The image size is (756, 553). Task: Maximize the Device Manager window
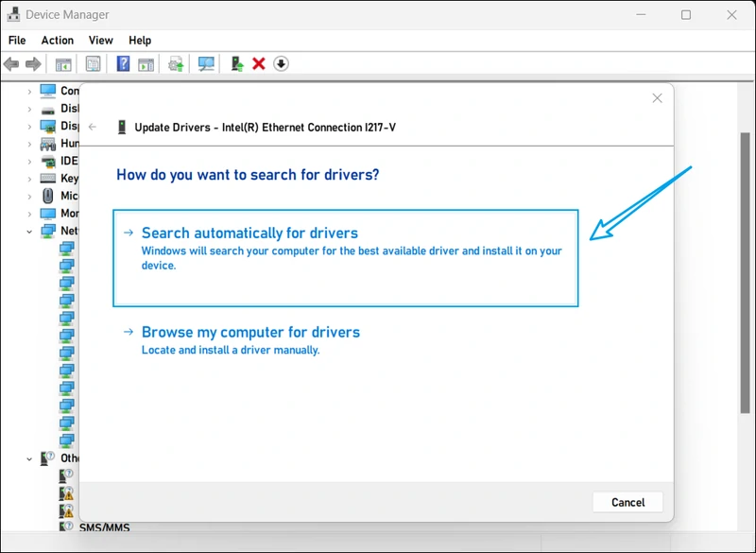686,15
